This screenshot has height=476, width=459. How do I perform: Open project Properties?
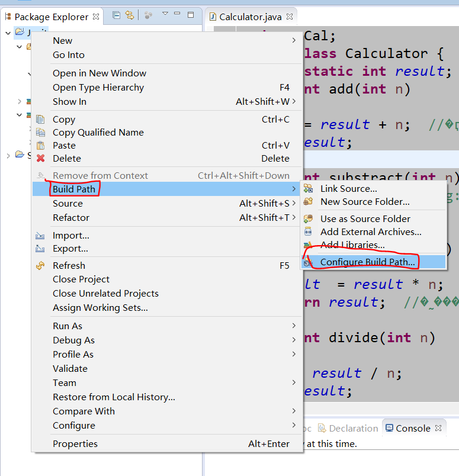pos(167,443)
